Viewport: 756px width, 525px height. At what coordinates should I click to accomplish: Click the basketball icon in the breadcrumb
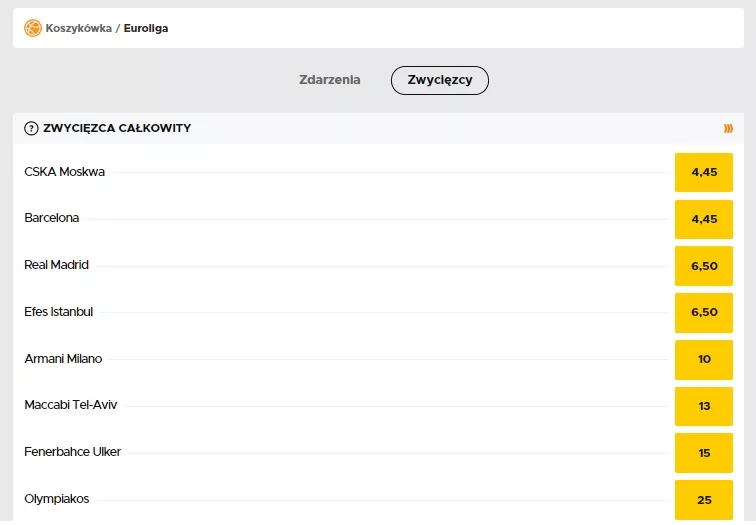click(x=33, y=28)
